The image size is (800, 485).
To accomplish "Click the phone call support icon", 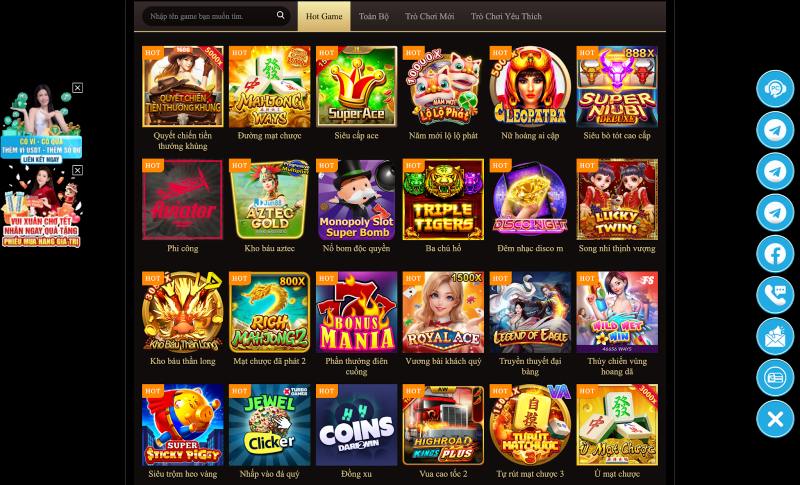I will click(x=775, y=295).
